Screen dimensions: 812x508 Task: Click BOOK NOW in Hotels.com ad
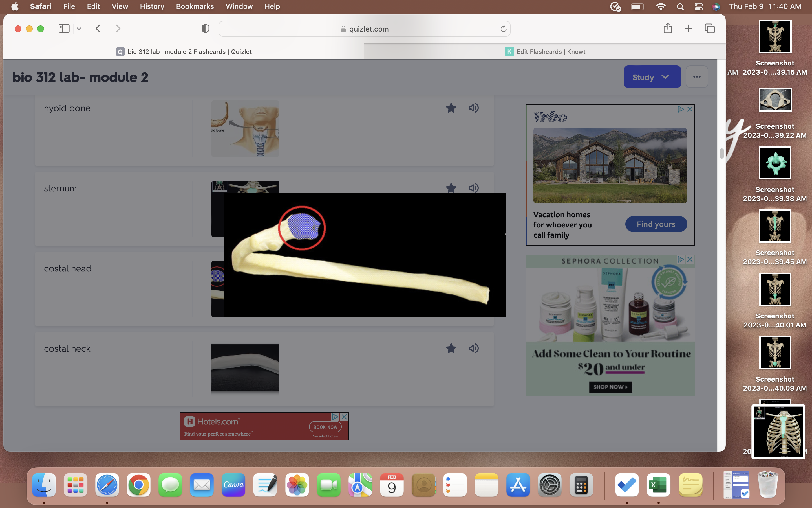[x=325, y=427]
